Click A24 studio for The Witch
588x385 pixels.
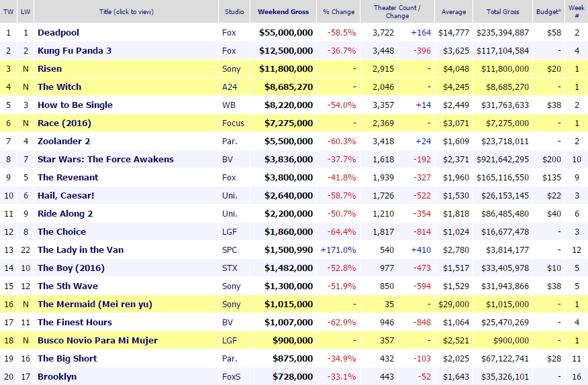[x=230, y=87]
